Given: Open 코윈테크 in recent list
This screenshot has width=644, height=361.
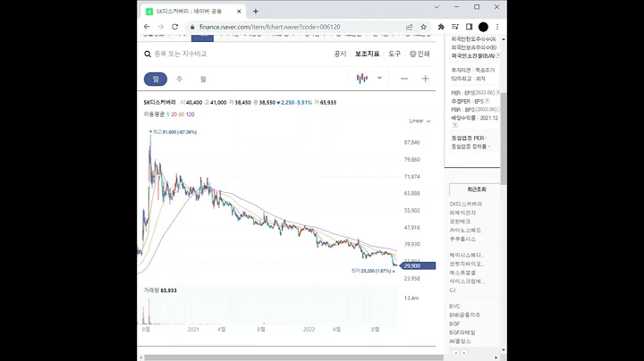Looking at the screenshot, I should coord(460,221).
